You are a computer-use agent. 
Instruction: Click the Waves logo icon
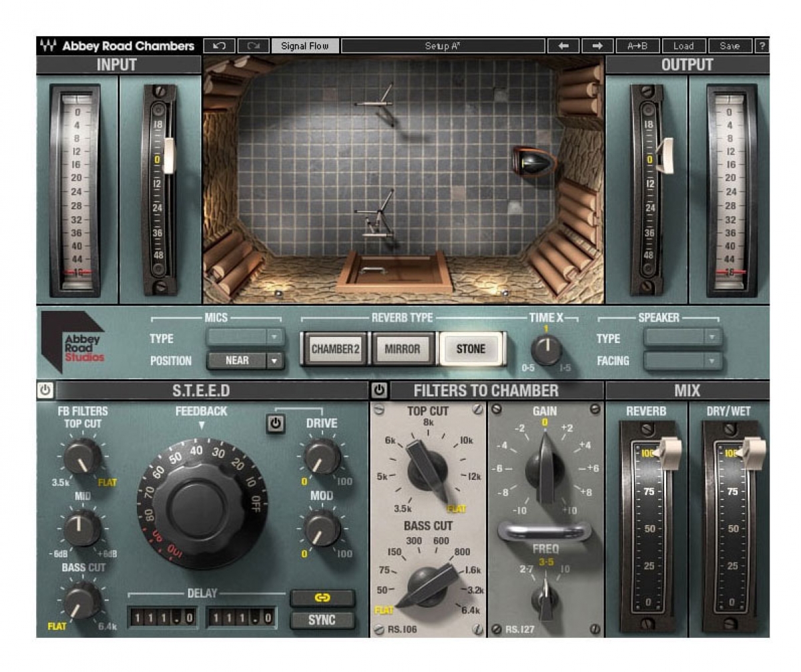pos(48,46)
